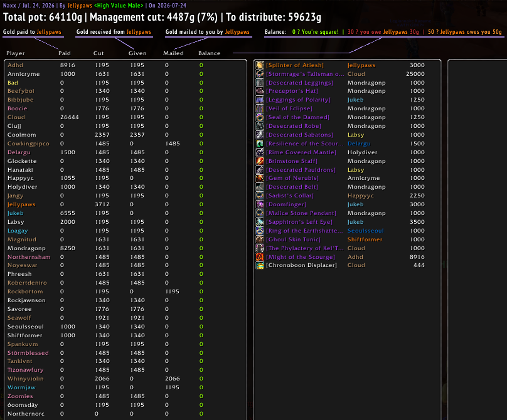This screenshot has width=507, height=420.
Task: Click the Chronoboon Displacer item icon
Action: click(x=260, y=265)
